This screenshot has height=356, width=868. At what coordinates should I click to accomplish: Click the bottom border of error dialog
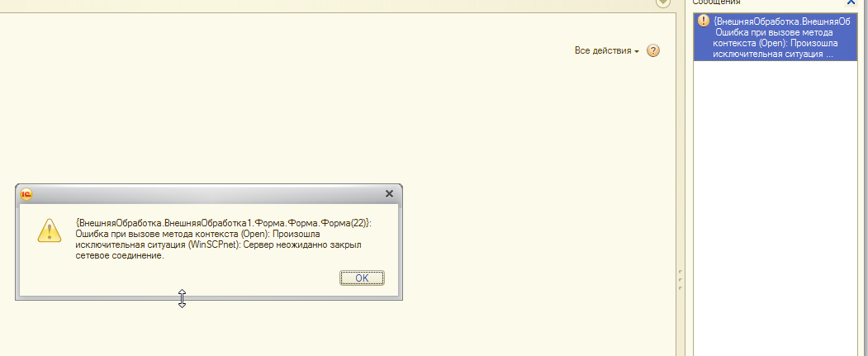(x=209, y=298)
